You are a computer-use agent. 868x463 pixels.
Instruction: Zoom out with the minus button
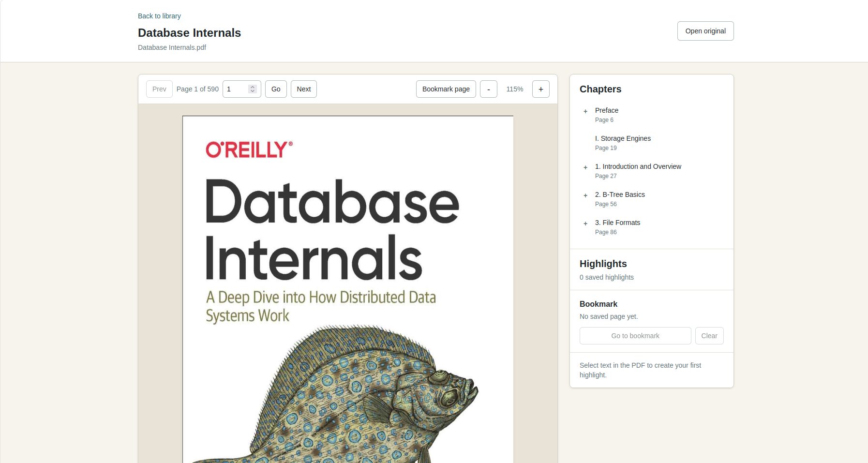tap(489, 89)
